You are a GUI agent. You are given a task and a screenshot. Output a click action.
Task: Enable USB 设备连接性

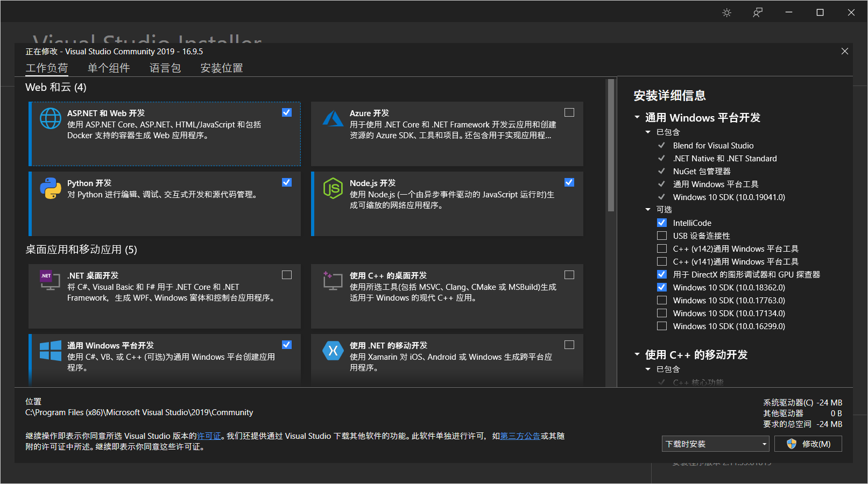tap(661, 235)
